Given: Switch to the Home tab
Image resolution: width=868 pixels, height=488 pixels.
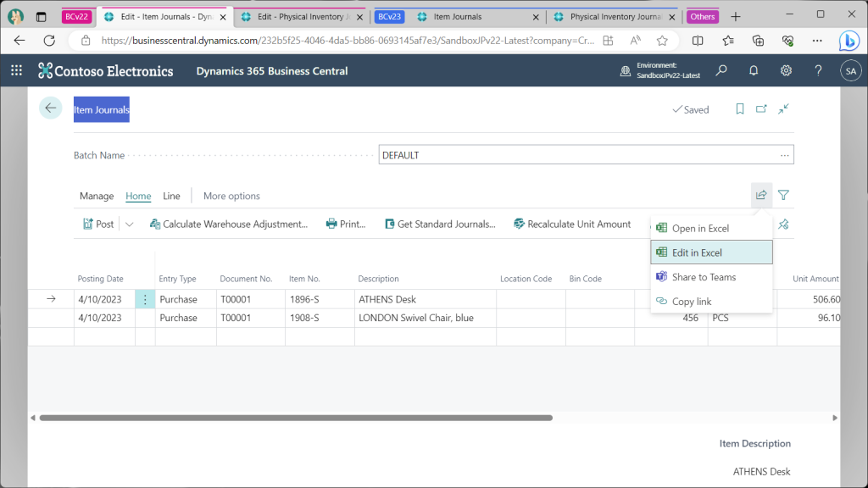Looking at the screenshot, I should coord(138,196).
